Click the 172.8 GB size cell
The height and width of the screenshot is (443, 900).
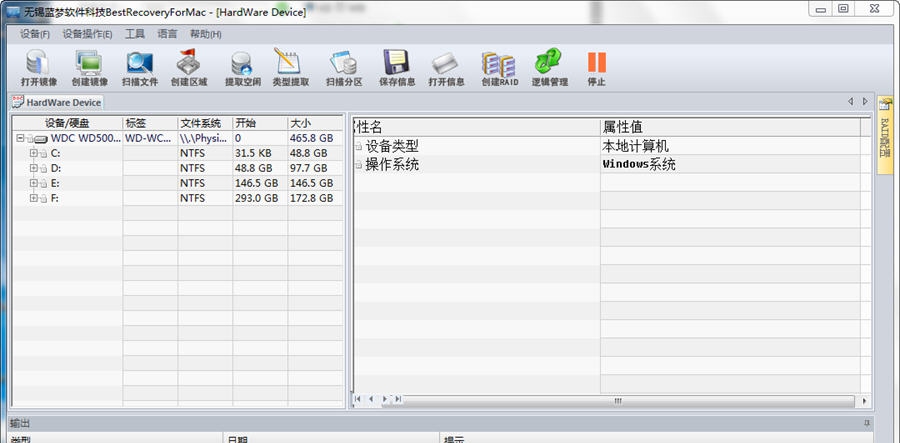pos(315,198)
